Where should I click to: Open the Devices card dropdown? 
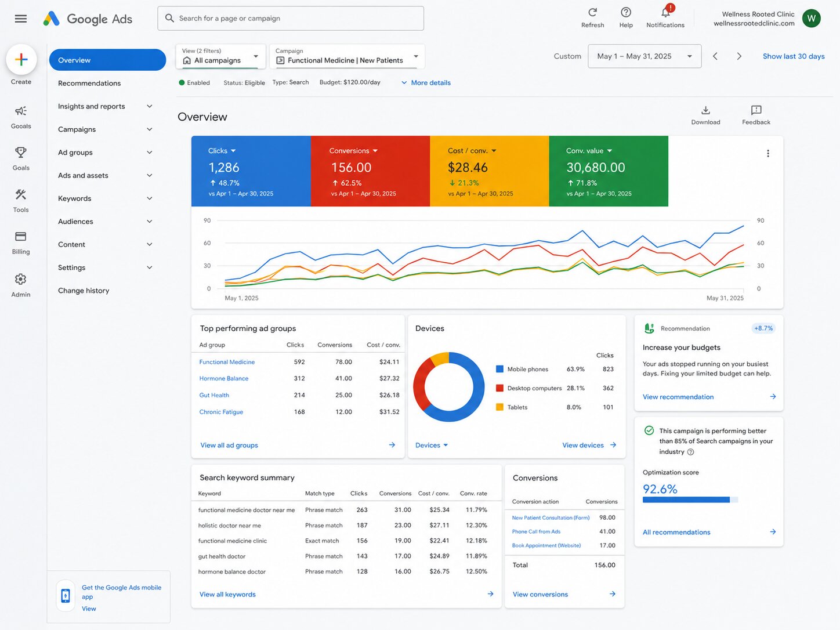tap(432, 445)
